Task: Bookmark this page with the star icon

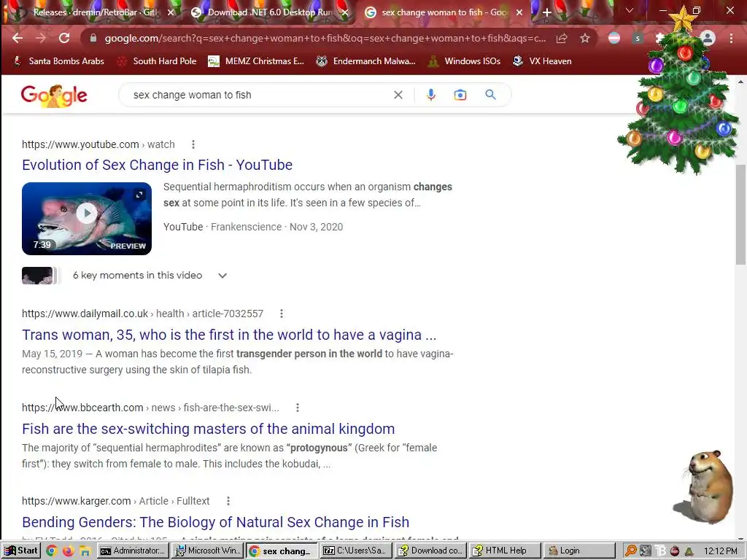Action: (x=585, y=38)
